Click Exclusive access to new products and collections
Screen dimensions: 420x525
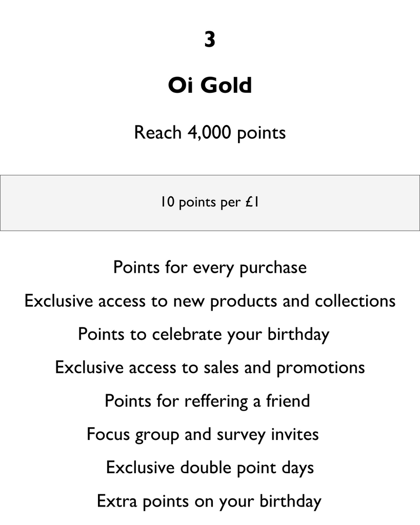(210, 301)
